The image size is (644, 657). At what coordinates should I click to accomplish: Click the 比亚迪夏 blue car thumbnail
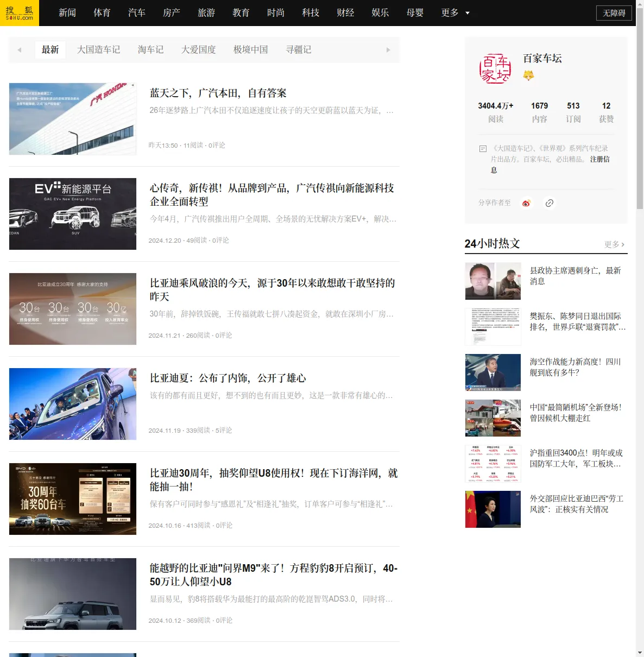click(x=73, y=404)
